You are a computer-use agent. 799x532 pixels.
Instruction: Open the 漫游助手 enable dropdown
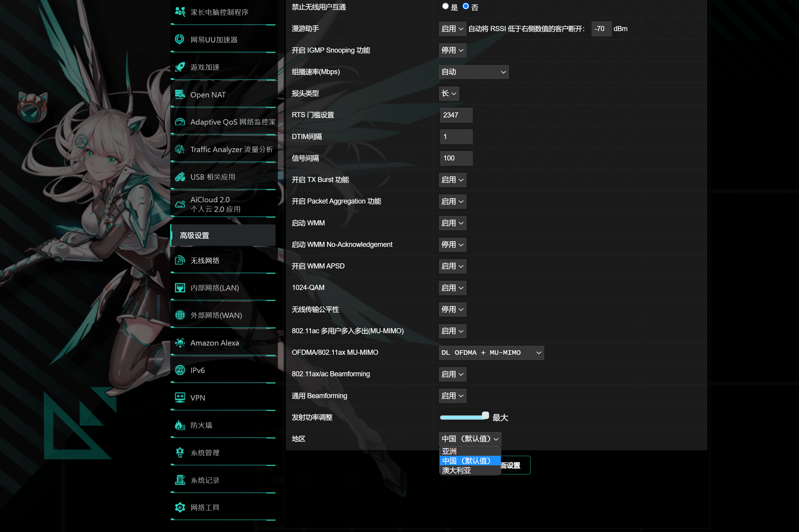(452, 29)
